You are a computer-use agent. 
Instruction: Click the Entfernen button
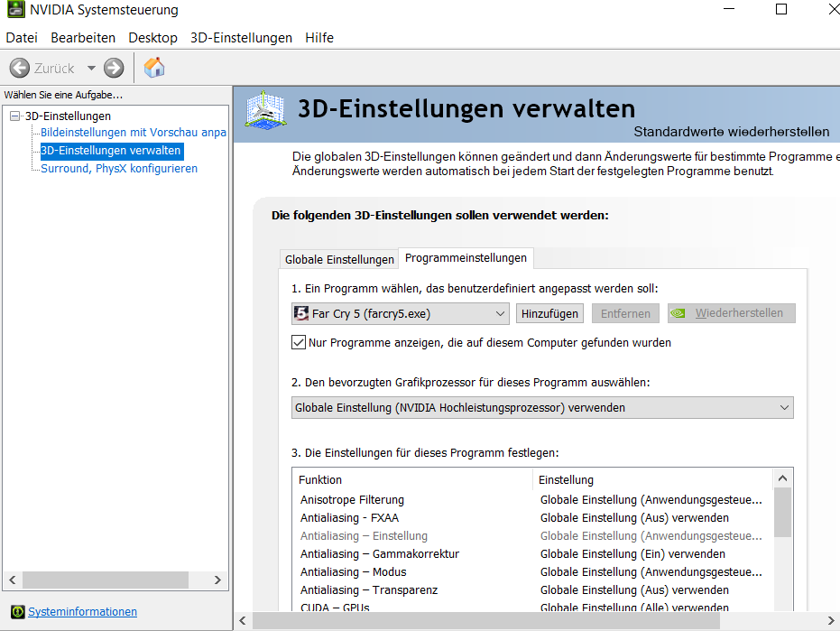[x=625, y=313]
